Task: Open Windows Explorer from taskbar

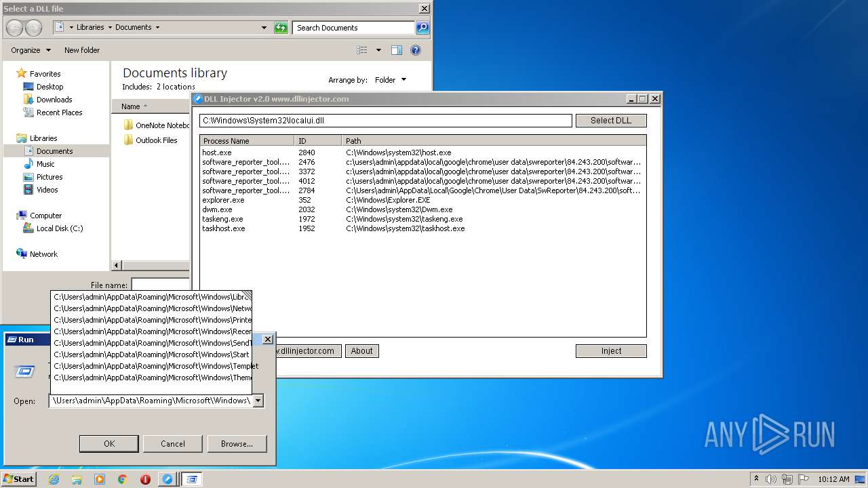Action: coord(77,479)
